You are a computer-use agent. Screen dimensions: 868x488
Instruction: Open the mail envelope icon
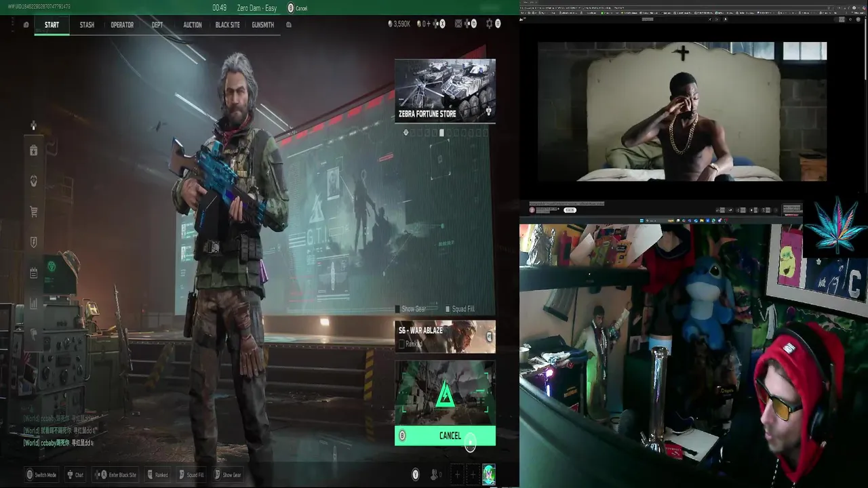tap(459, 24)
